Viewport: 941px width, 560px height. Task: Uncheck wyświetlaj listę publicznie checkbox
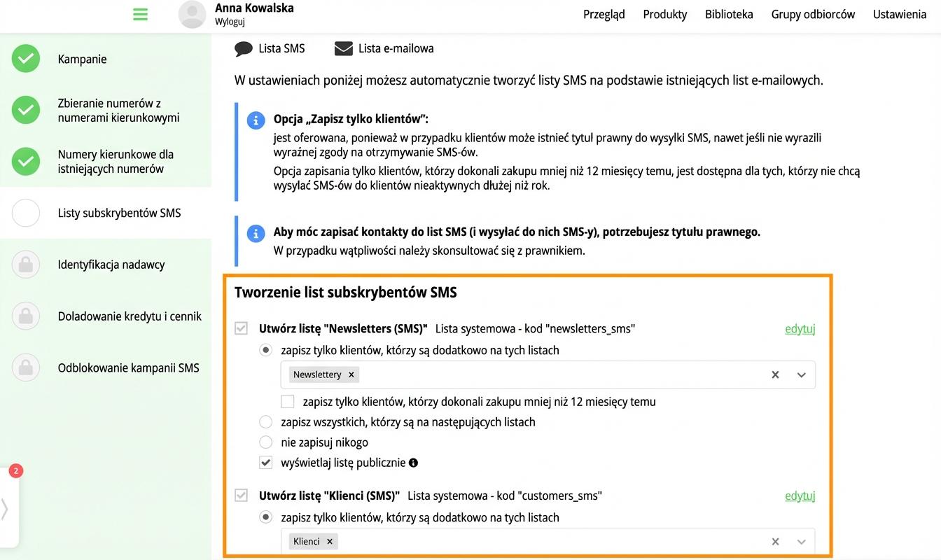click(265, 462)
